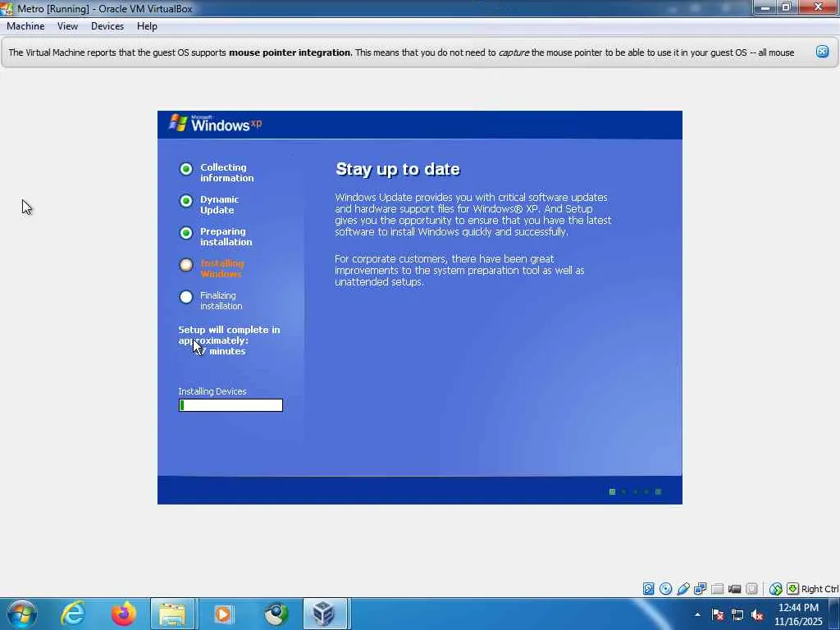
Task: Click the hard disk activity status icon
Action: [x=648, y=589]
